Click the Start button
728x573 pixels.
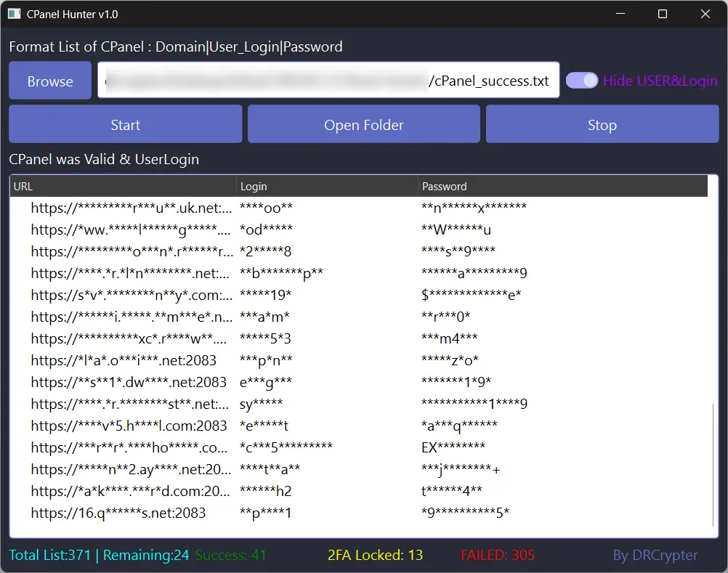pos(124,123)
